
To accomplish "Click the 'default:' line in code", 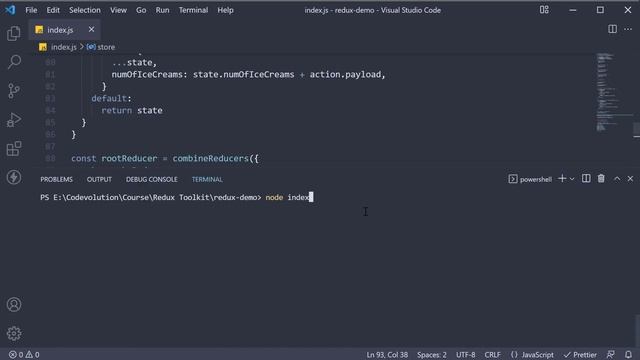I will tap(111, 98).
